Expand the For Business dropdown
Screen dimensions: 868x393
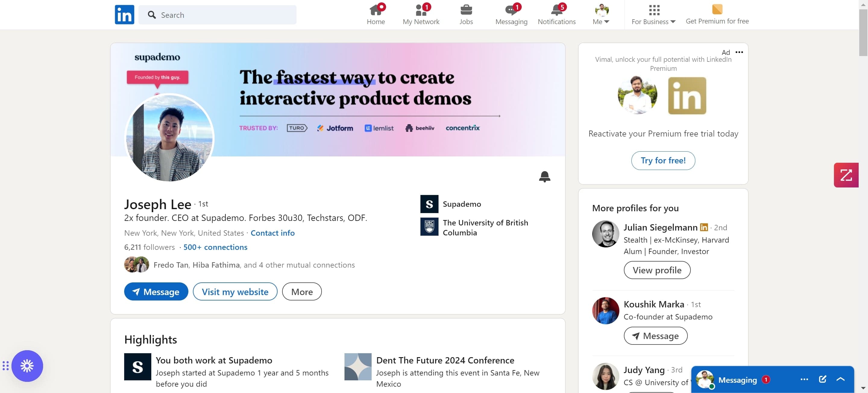pos(653,14)
